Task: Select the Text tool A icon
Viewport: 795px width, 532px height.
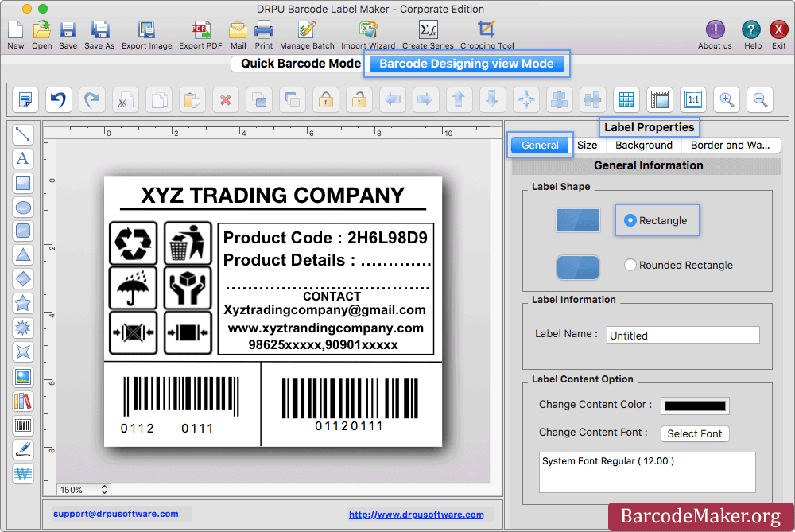Action: coord(23,158)
